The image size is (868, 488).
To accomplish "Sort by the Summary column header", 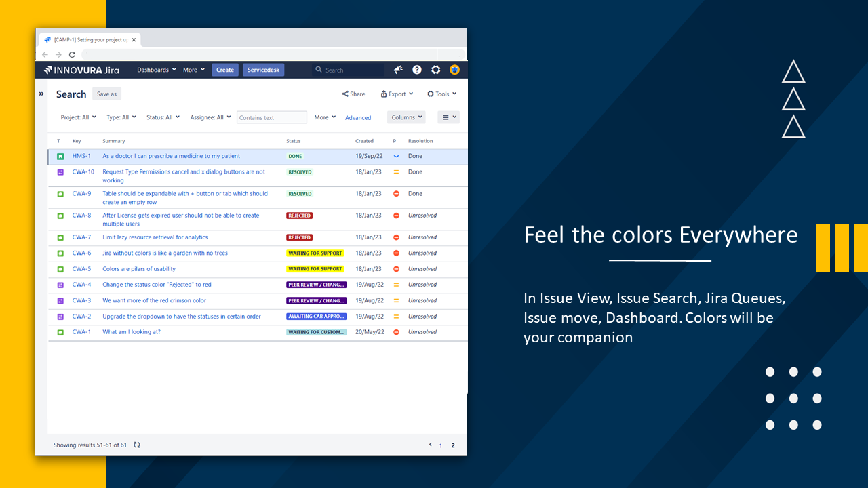I will pyautogui.click(x=113, y=141).
